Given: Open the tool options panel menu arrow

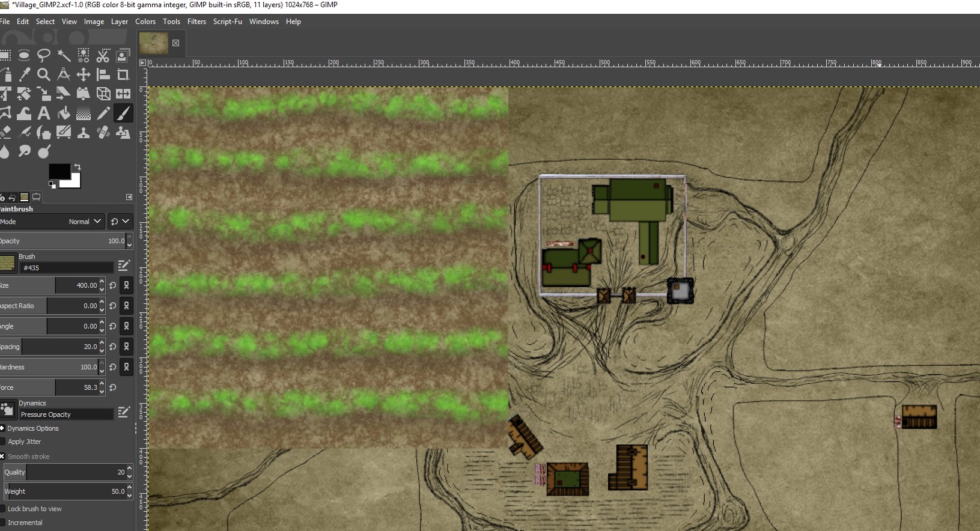Looking at the screenshot, I should 129,197.
